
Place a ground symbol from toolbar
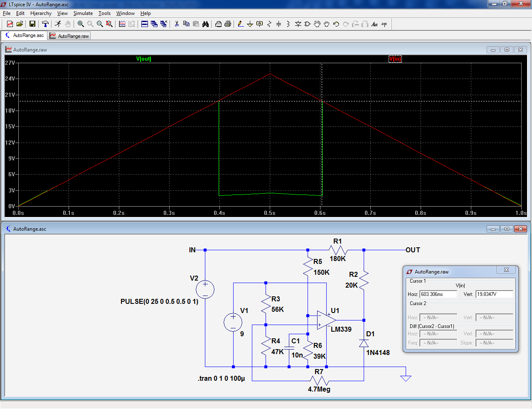[250, 24]
